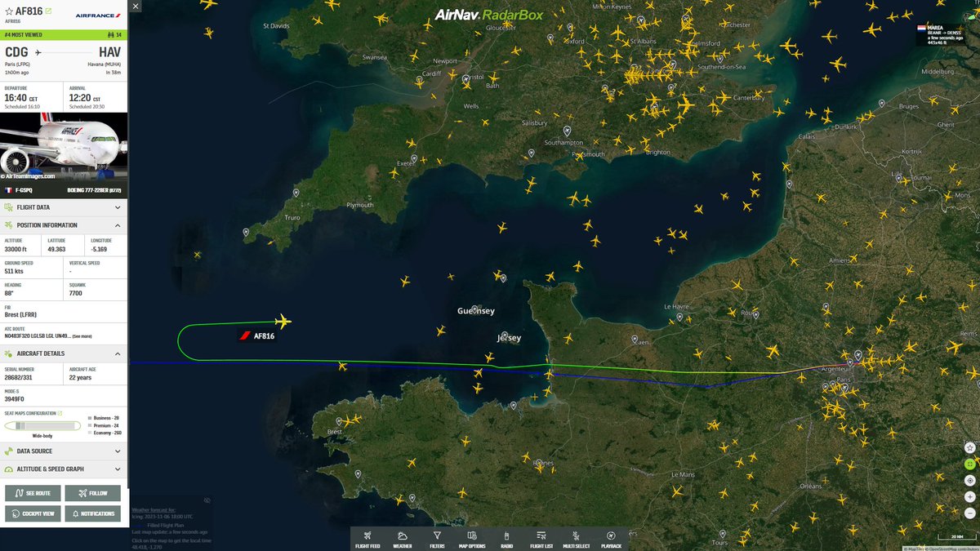Zoom out on the map
This screenshot has height=551, width=980.
click(969, 513)
